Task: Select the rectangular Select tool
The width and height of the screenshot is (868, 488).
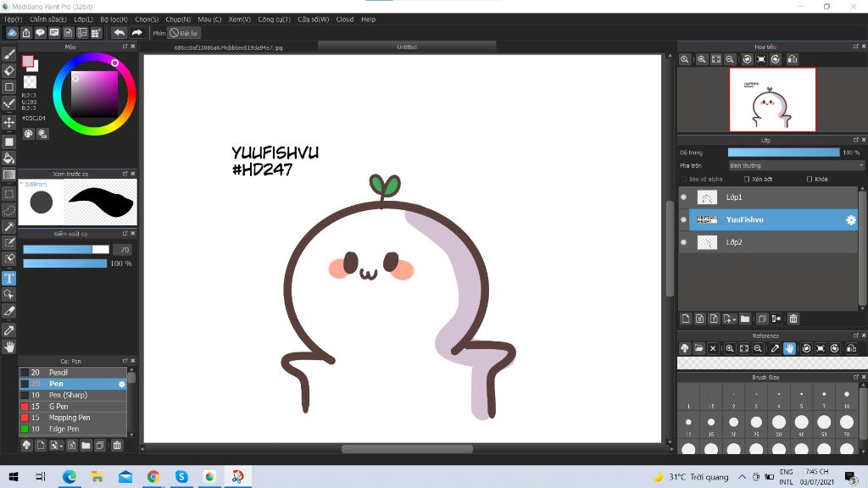Action: (8, 194)
